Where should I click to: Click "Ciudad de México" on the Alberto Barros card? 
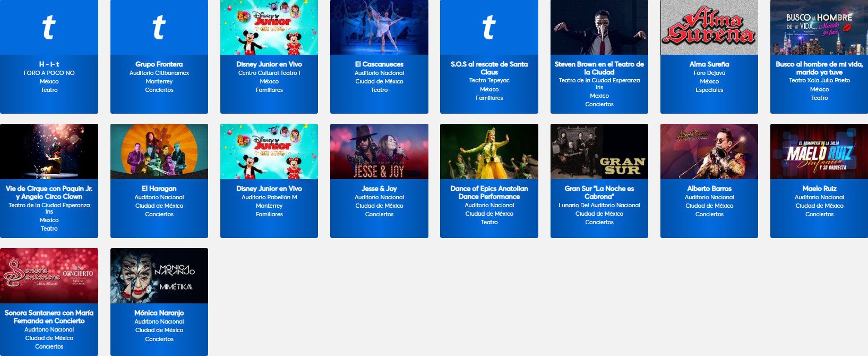[709, 206]
